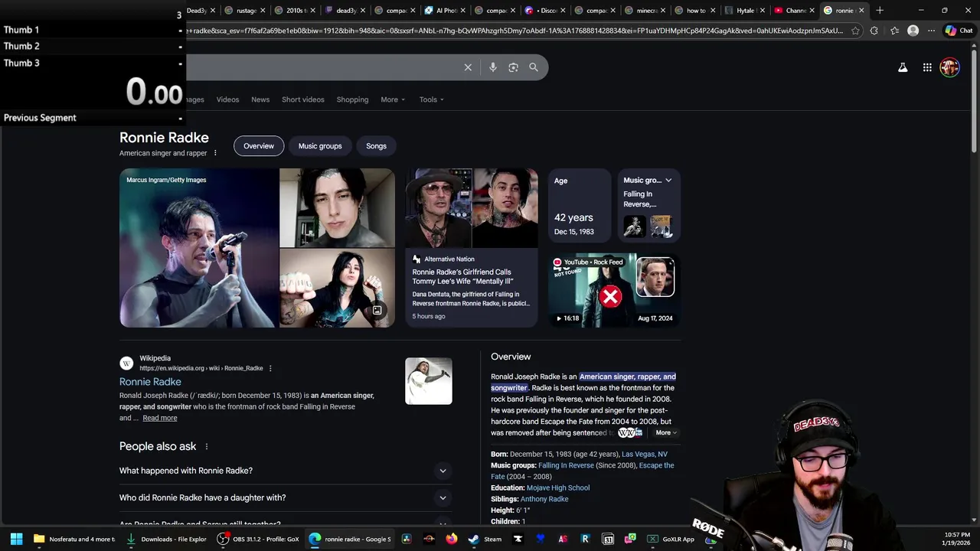
Task: Open the three-dot menu beside People also ask
Action: [206, 446]
